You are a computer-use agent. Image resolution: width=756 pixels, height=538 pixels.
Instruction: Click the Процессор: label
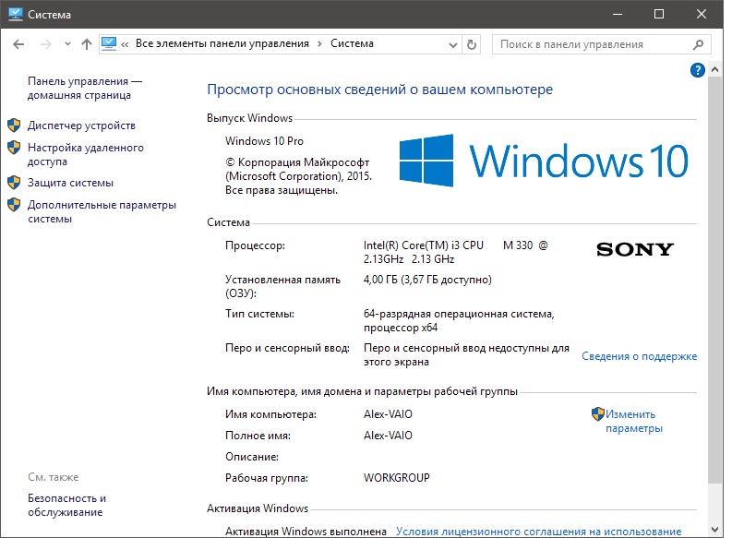[x=255, y=245]
